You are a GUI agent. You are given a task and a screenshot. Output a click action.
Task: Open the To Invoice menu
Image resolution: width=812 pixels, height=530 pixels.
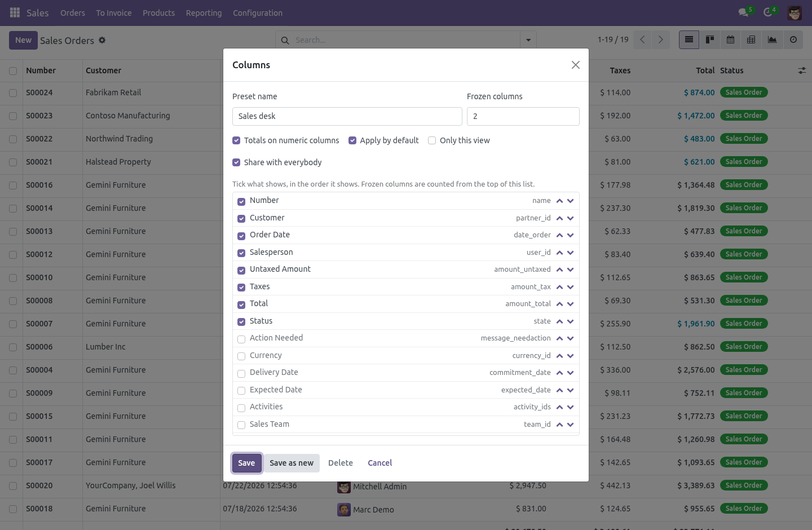tap(114, 12)
